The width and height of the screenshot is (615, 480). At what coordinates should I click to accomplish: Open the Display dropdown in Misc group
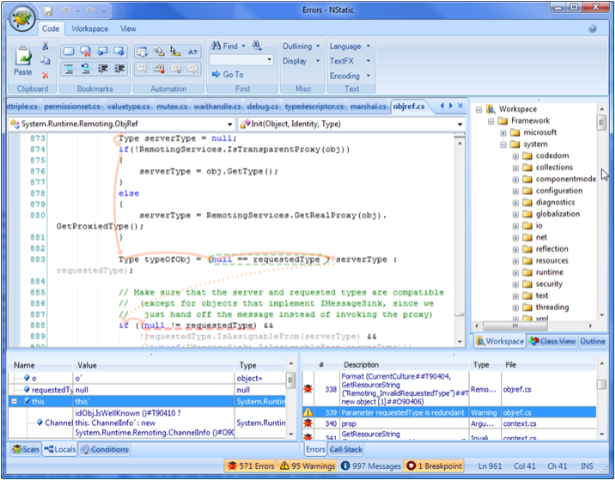pyautogui.click(x=301, y=61)
